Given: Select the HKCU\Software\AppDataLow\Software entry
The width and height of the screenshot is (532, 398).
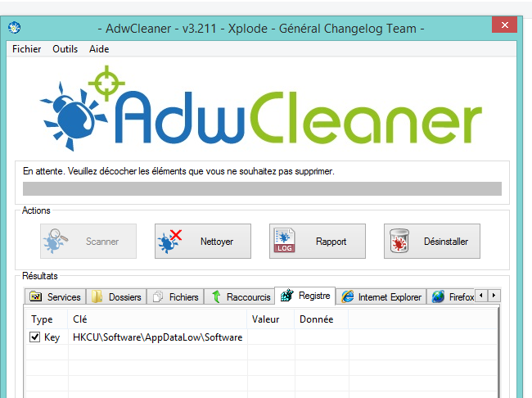Looking at the screenshot, I should 157,337.
